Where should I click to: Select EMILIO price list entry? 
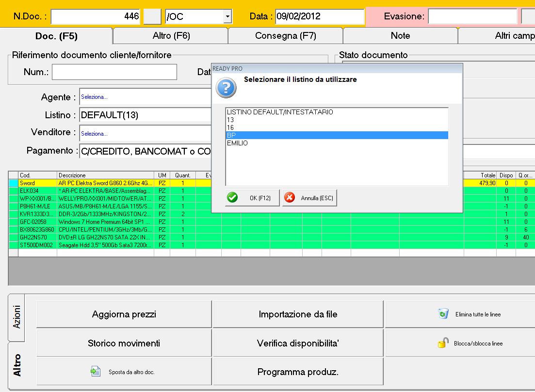[337, 143]
